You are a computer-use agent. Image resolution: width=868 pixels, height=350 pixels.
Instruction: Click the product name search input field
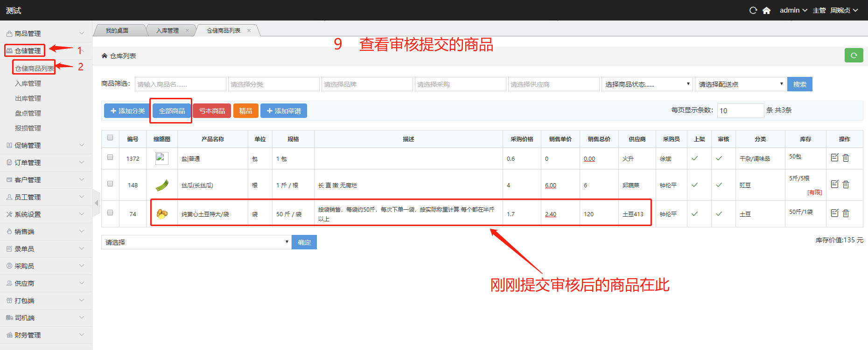pos(180,84)
